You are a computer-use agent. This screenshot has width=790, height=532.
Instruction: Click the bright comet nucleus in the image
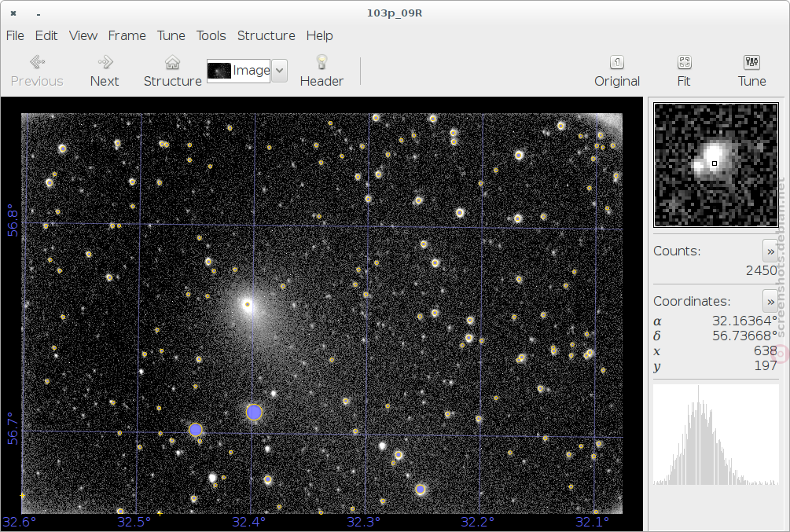tap(248, 304)
